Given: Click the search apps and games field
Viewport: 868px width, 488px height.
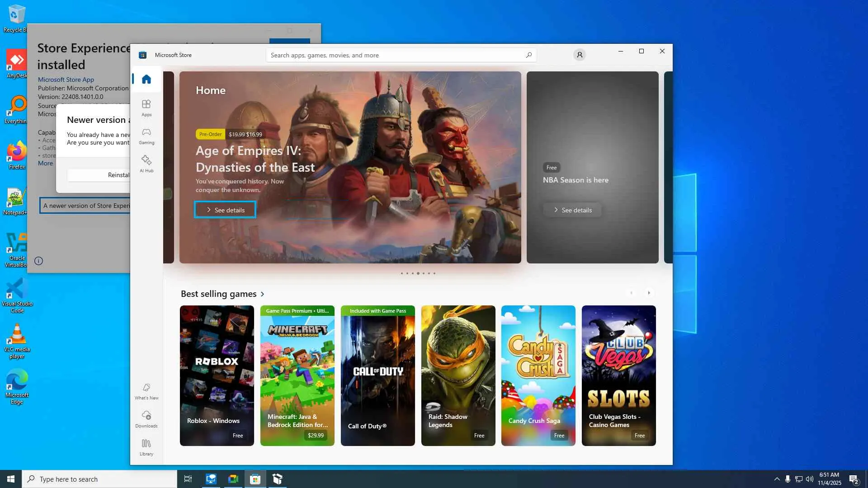Looking at the screenshot, I should click(393, 55).
